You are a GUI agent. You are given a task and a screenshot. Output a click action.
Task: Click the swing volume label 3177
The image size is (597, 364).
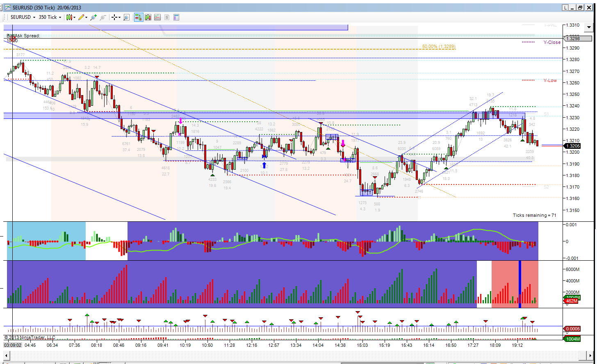[21, 55]
